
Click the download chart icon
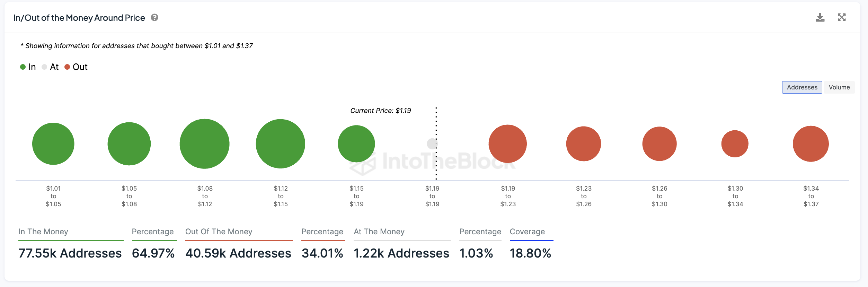coord(820,18)
